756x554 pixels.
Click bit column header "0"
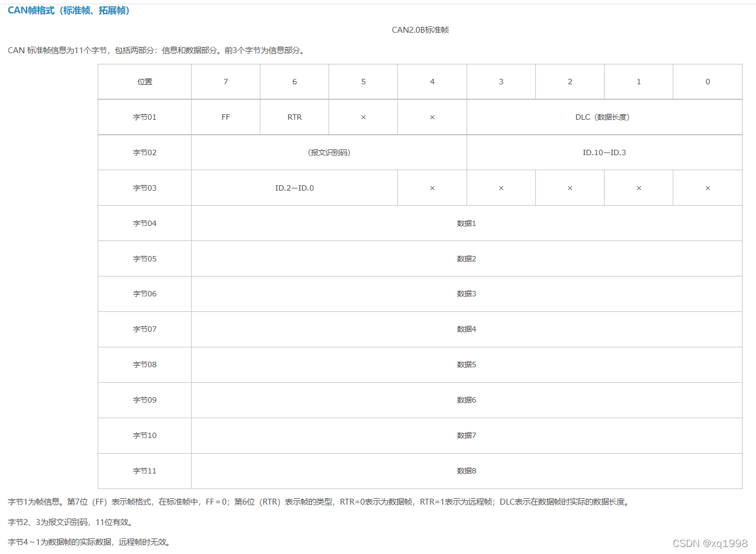[x=708, y=82]
